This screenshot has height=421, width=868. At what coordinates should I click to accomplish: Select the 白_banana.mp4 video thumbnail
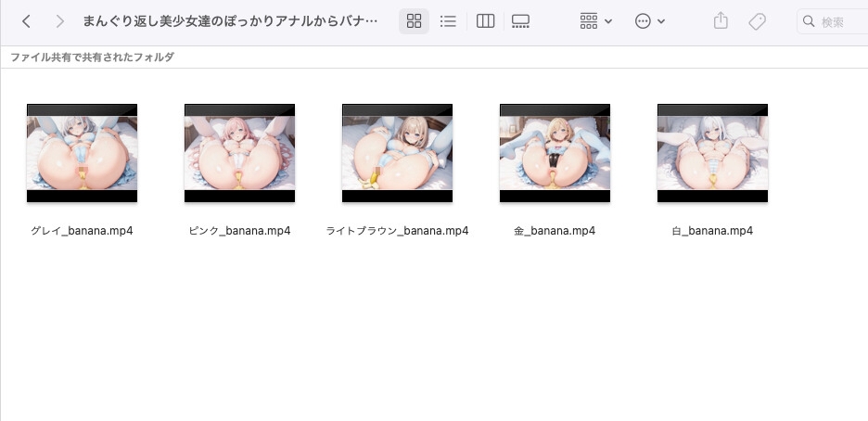click(712, 153)
